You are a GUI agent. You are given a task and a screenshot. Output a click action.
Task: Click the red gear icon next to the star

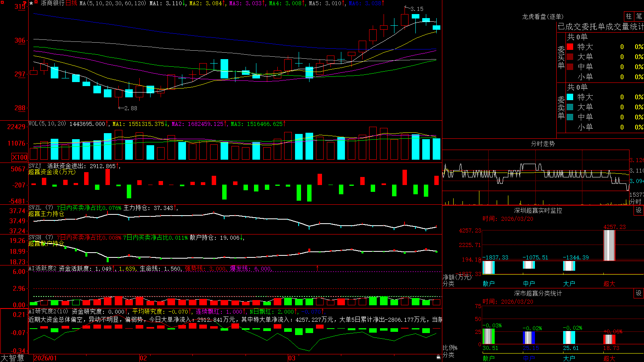[36, 2]
